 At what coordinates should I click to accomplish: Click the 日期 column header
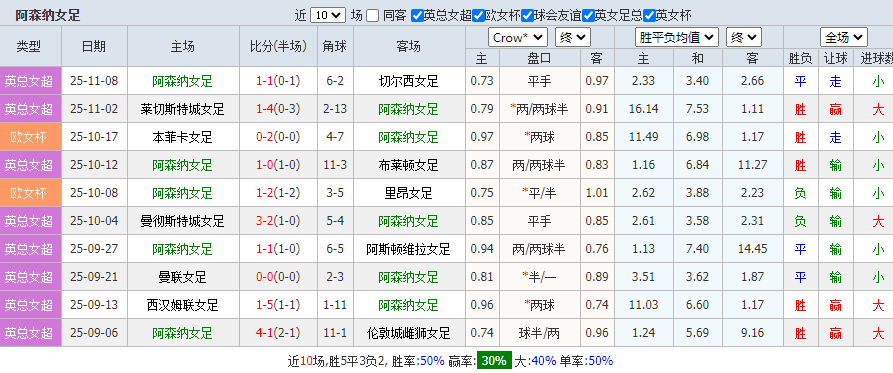coord(94,46)
